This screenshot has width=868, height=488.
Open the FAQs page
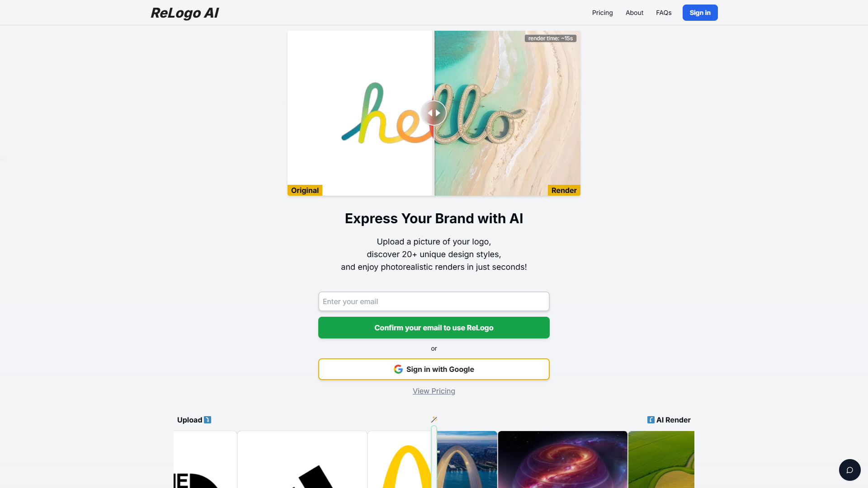(x=664, y=13)
